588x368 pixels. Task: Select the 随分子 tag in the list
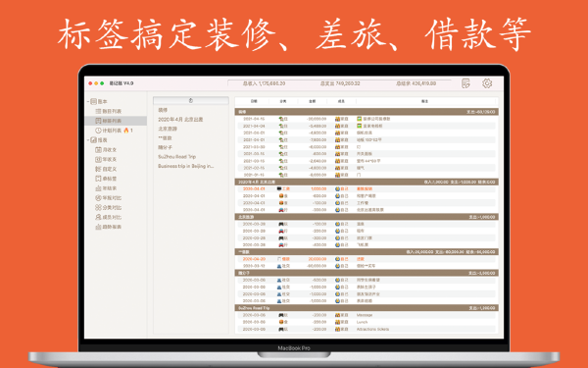click(165, 147)
